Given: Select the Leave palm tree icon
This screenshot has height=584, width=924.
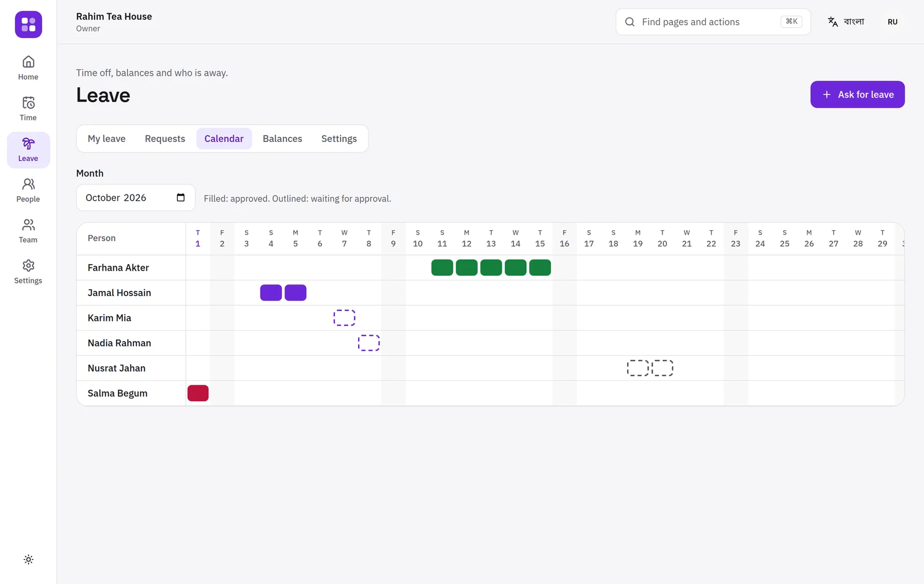Looking at the screenshot, I should point(28,143).
